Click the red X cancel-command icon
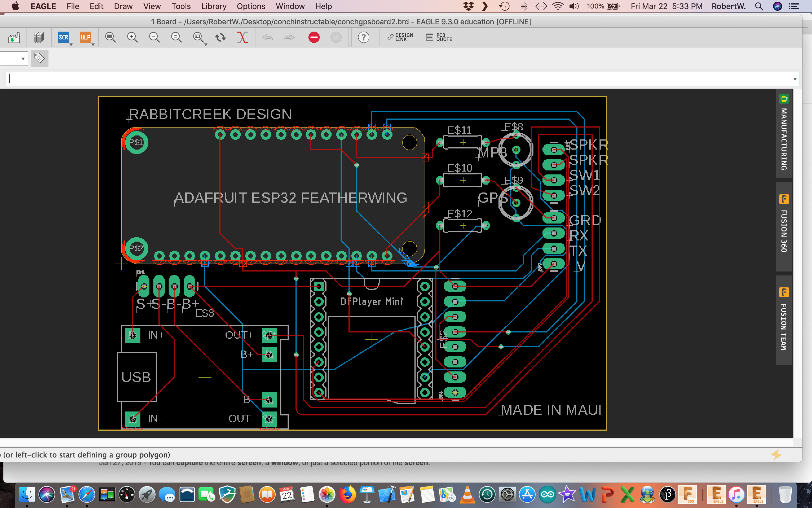 [x=242, y=37]
